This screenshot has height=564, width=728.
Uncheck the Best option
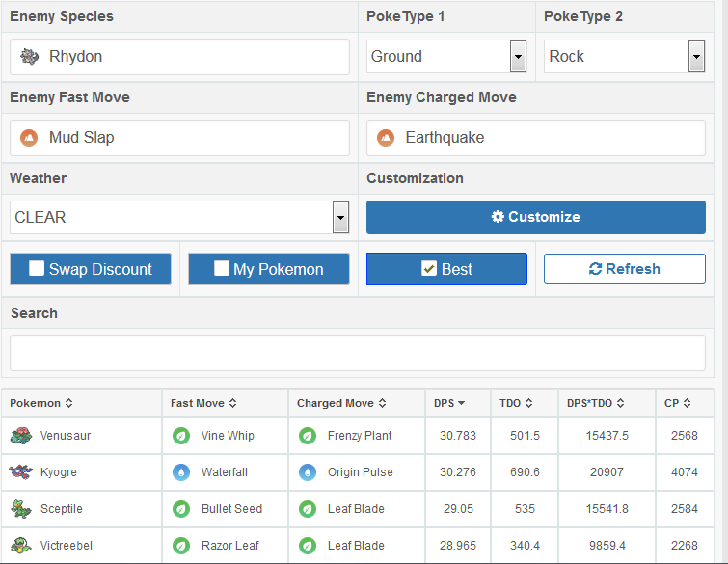click(x=430, y=269)
